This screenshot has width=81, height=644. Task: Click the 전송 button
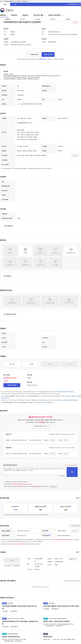[72, 472]
